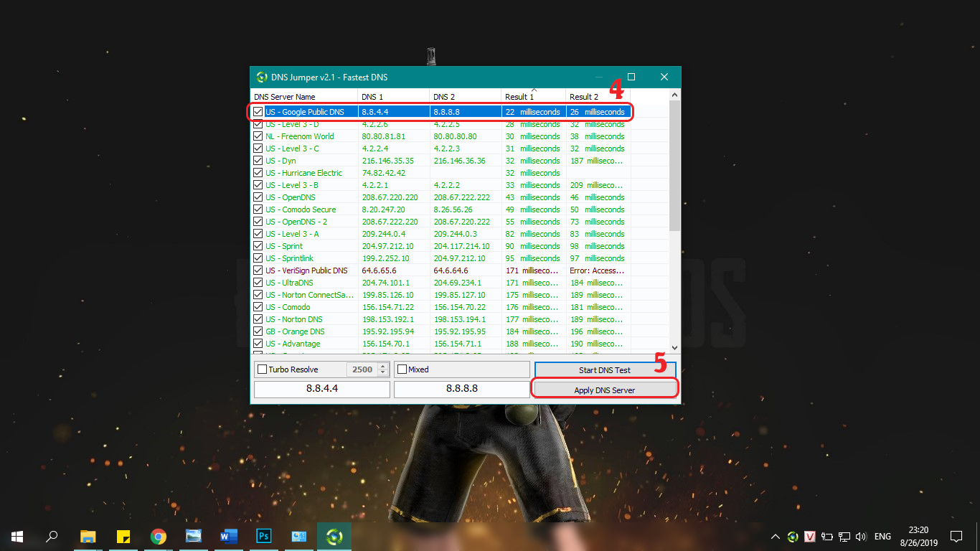Uncheck US - OpenDNS checkbox
Screen dimensions: 980x551
(258, 197)
